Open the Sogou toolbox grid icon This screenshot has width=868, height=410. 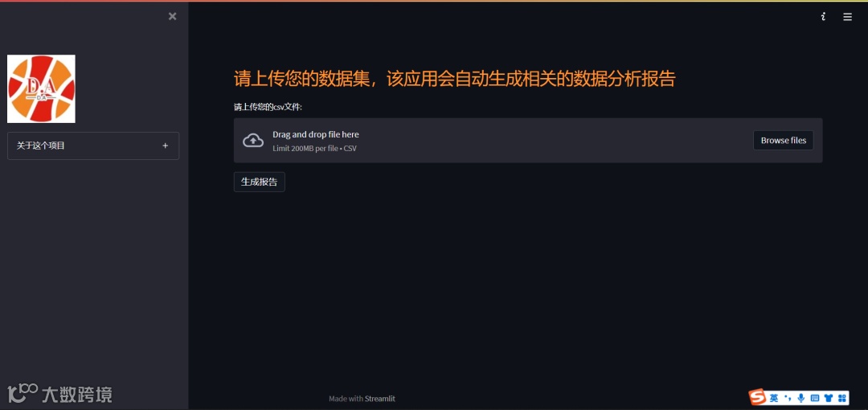842,399
